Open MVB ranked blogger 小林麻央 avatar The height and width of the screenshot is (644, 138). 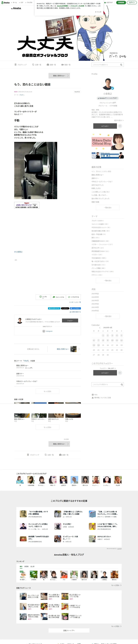tap(34, 574)
